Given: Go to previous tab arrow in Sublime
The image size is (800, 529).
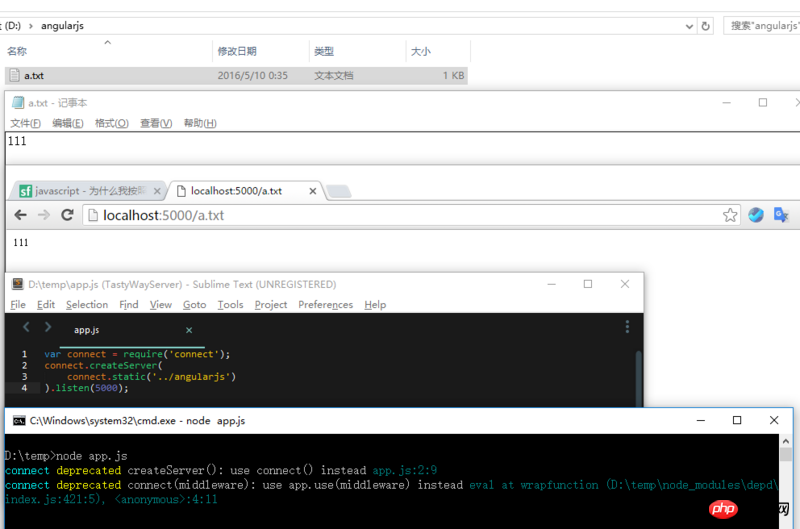Looking at the screenshot, I should click(26, 327).
